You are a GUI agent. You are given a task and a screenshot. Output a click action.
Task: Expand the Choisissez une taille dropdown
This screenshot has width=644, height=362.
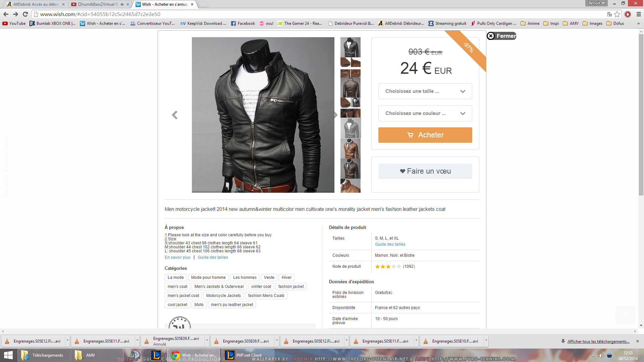coord(425,91)
